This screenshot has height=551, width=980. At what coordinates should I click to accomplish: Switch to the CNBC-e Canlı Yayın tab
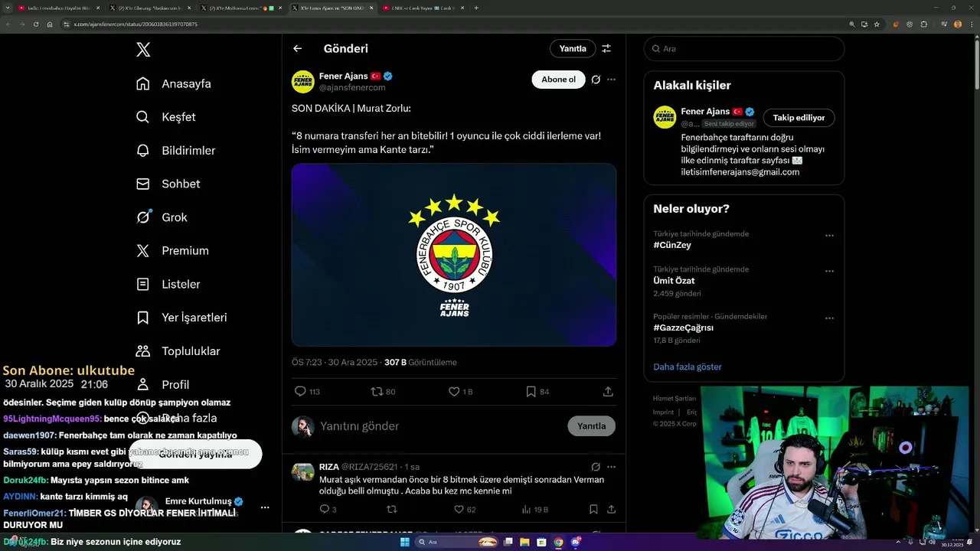423,8
